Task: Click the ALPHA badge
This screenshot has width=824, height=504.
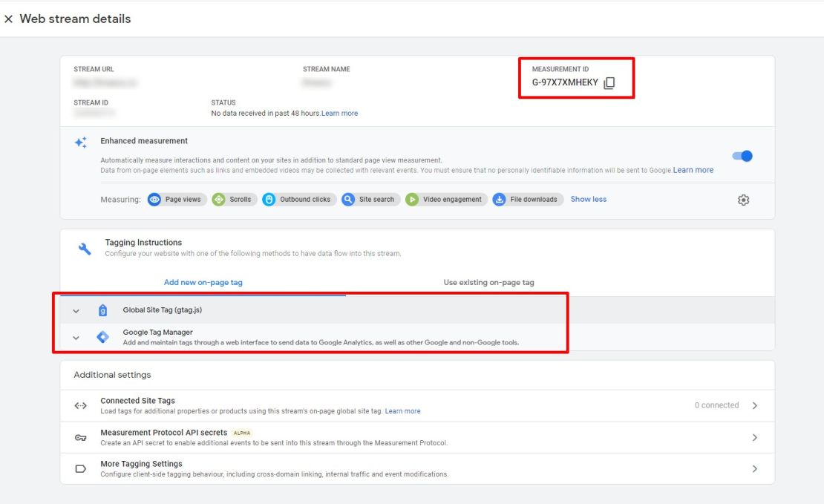Action: click(242, 433)
